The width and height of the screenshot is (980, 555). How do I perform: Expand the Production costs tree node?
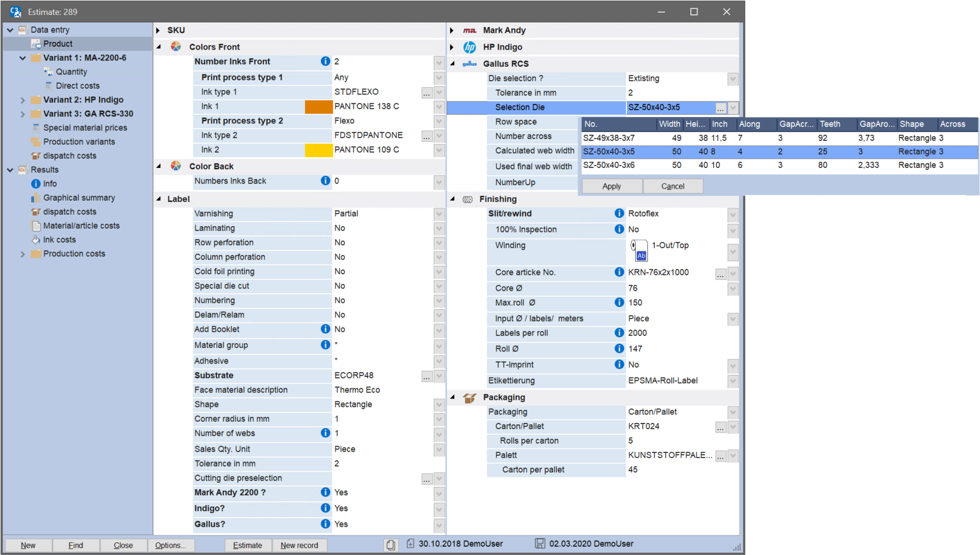tap(23, 254)
